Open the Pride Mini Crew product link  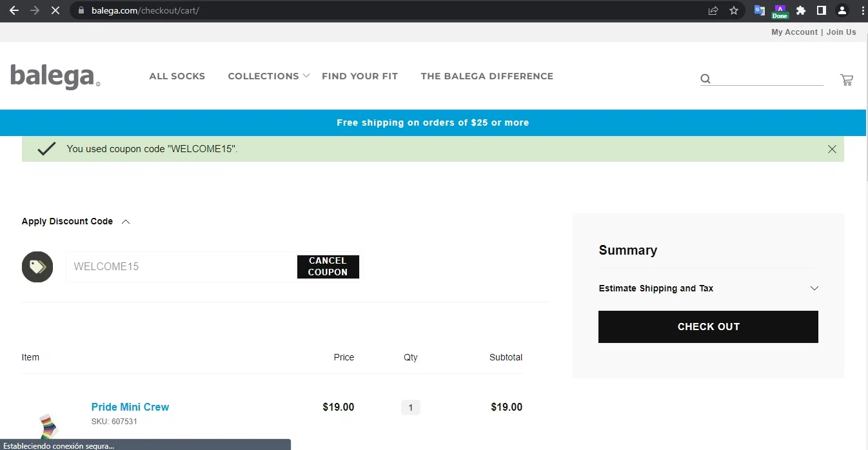coord(130,407)
